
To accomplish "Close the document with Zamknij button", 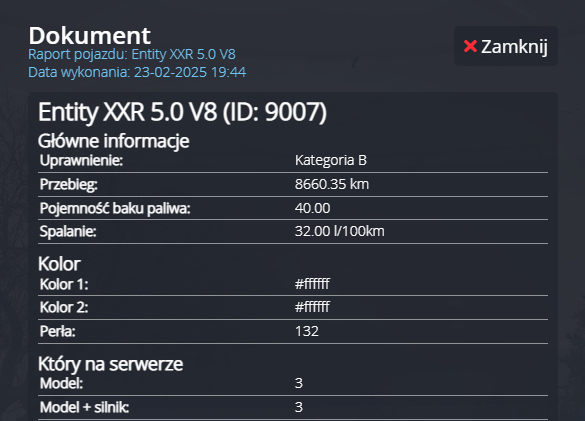I will tap(506, 46).
